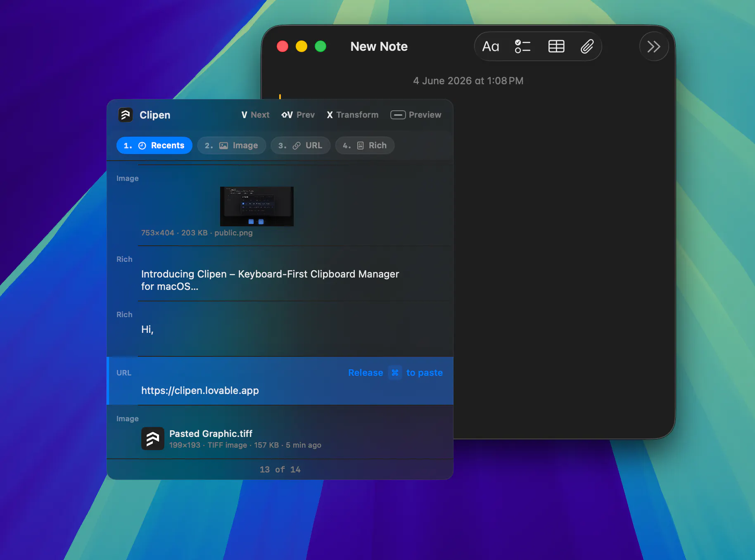Zoom the New Note window with green button
Screen dimensions: 755x560
coord(321,46)
